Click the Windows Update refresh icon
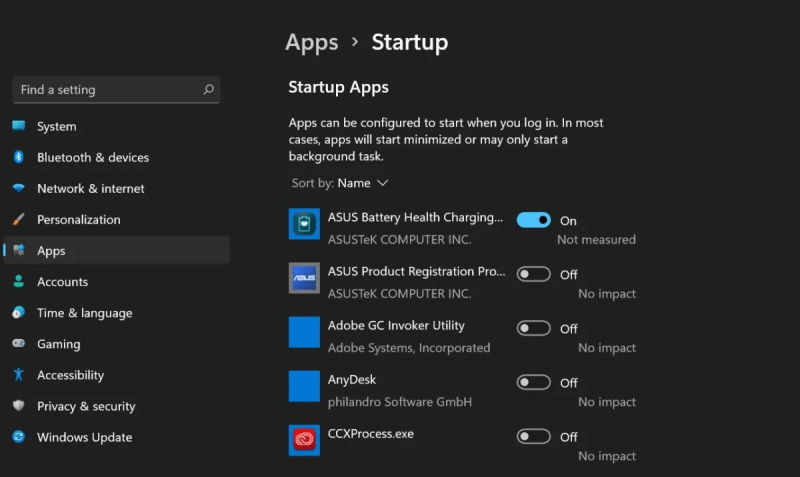 pos(19,437)
